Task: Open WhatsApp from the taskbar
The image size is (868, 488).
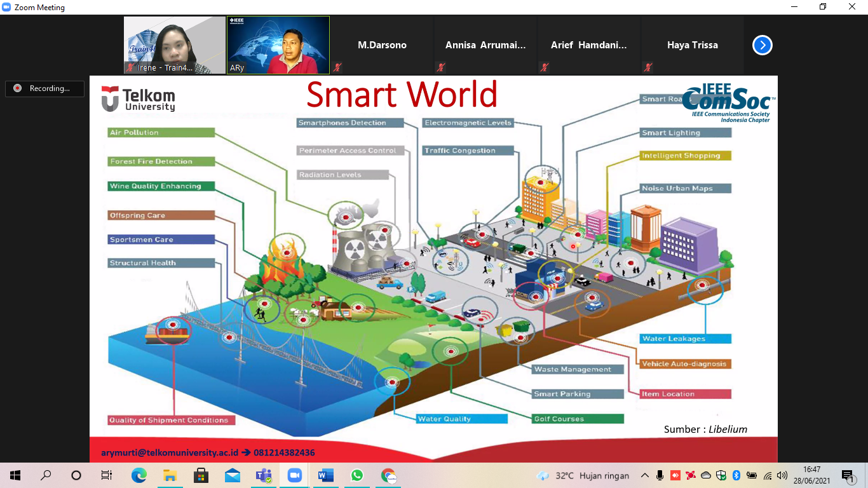Action: (356, 475)
